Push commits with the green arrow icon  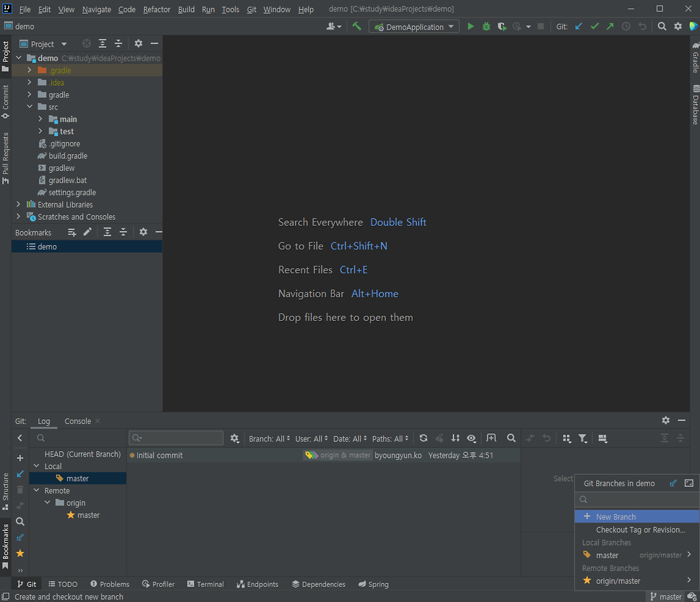pyautogui.click(x=610, y=26)
